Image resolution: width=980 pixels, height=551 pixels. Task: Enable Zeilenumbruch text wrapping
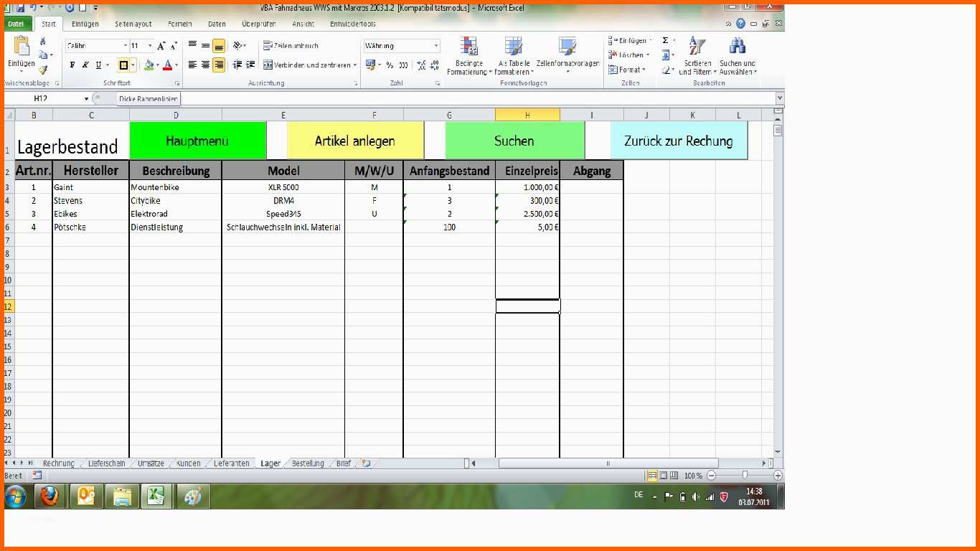click(291, 46)
